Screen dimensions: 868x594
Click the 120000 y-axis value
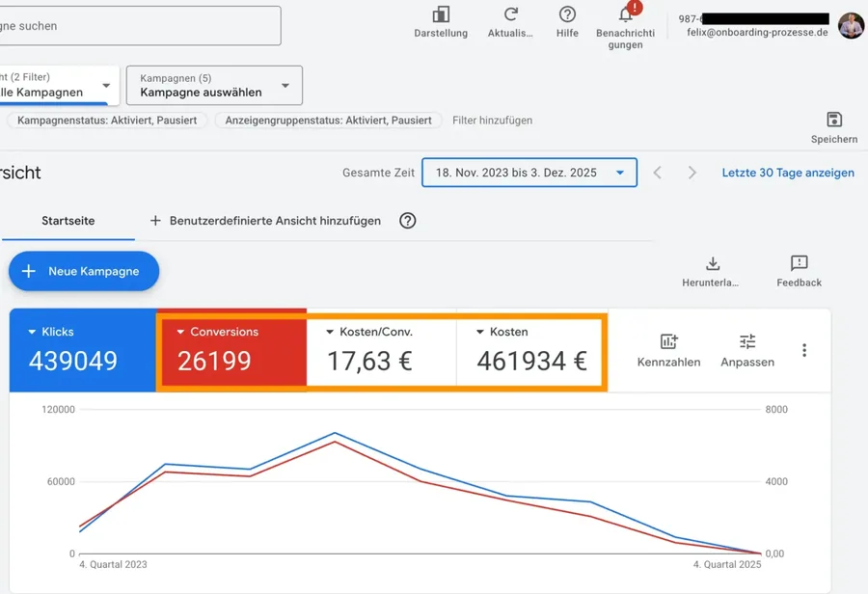pyautogui.click(x=58, y=410)
